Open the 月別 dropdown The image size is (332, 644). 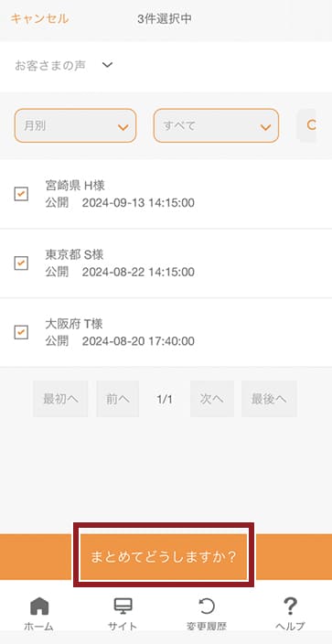[x=75, y=125]
